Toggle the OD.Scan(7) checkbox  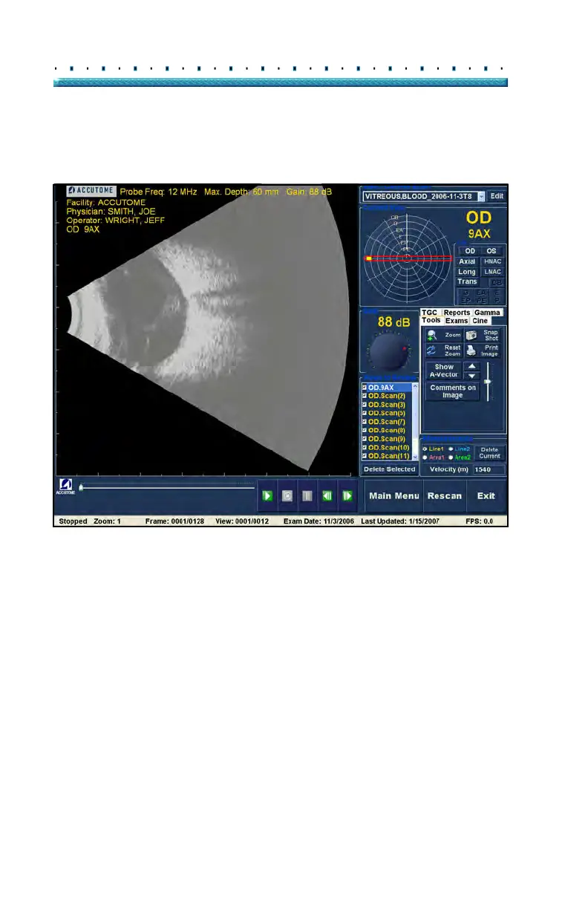(x=365, y=422)
